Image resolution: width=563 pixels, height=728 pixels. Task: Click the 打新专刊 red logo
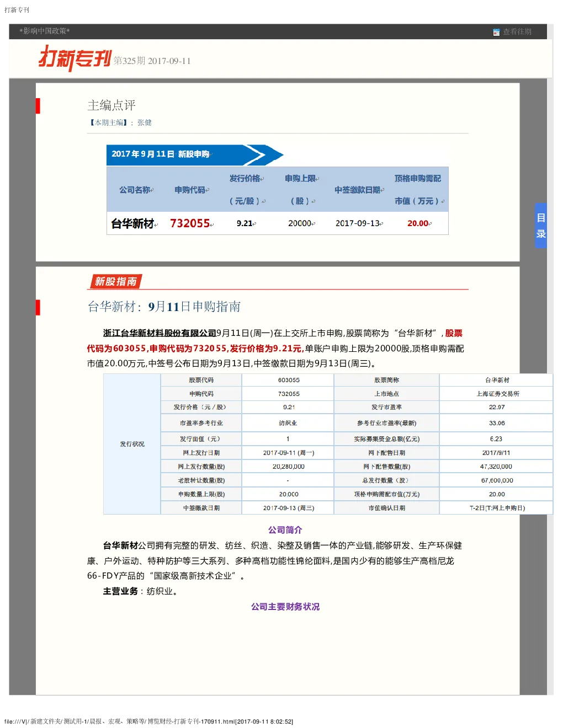coord(75,58)
